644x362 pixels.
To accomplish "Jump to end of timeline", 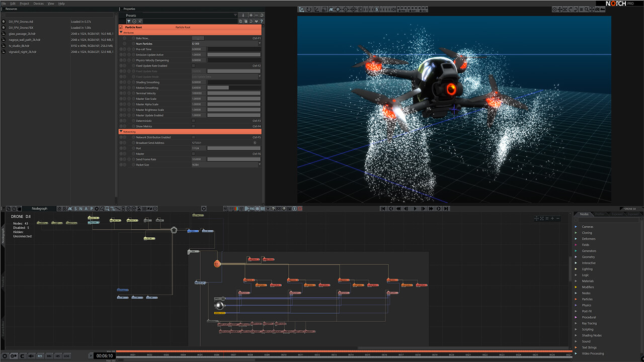I will tap(447, 209).
